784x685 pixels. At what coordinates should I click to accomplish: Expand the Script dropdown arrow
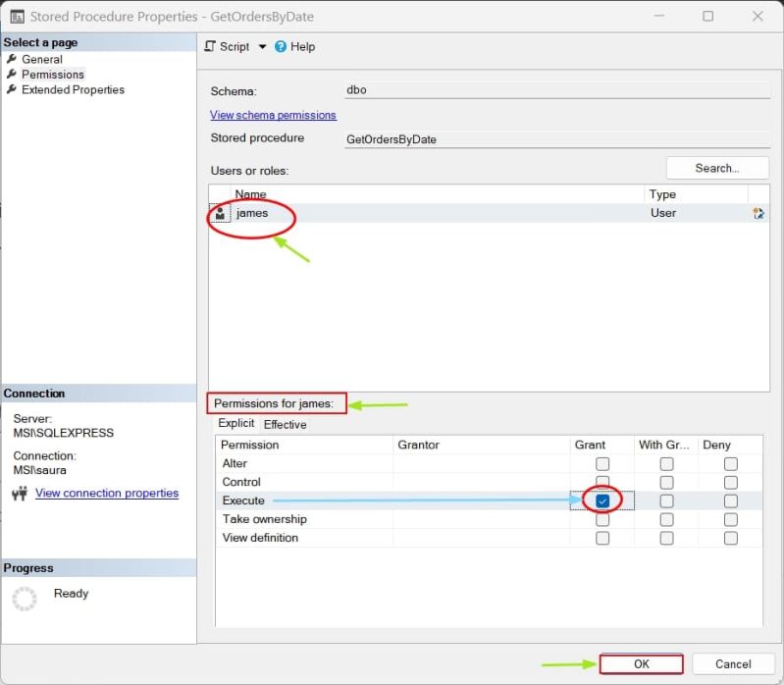[x=262, y=46]
